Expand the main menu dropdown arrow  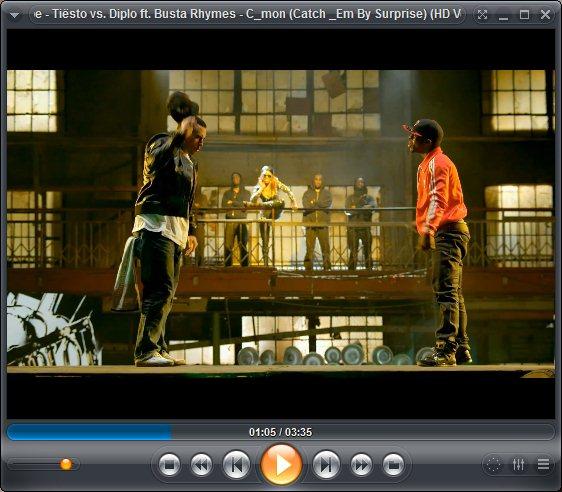click(x=14, y=15)
